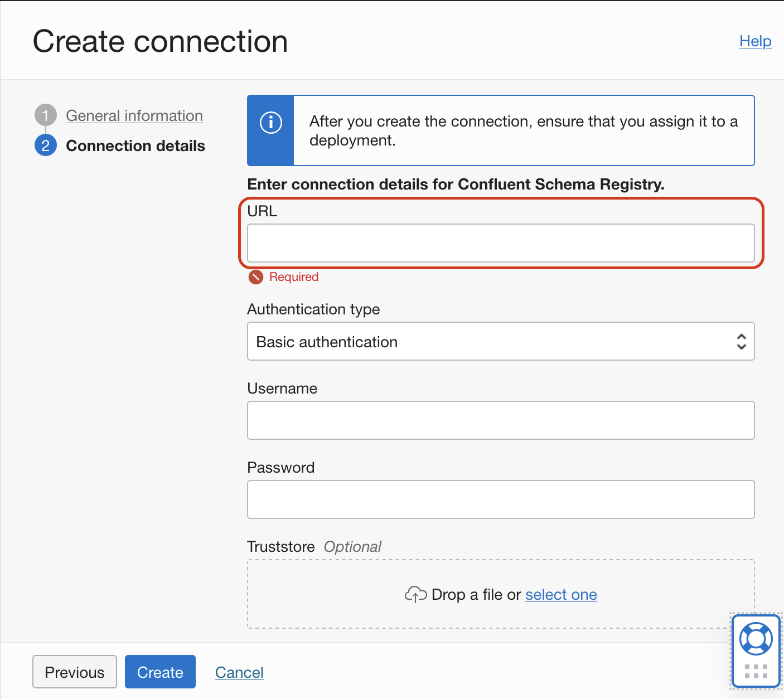Click inside the Username field
The height and width of the screenshot is (699, 784).
[500, 420]
